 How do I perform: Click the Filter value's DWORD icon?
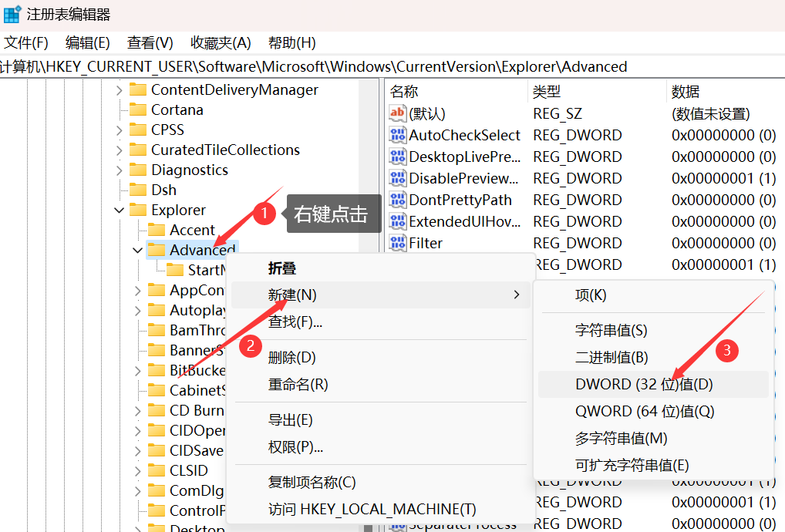click(398, 243)
